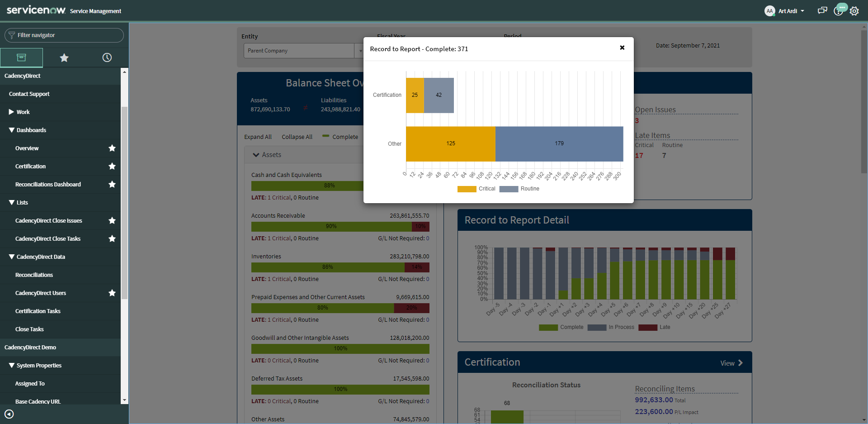Open the help icon in the header
The width and height of the screenshot is (868, 424).
pos(839,11)
